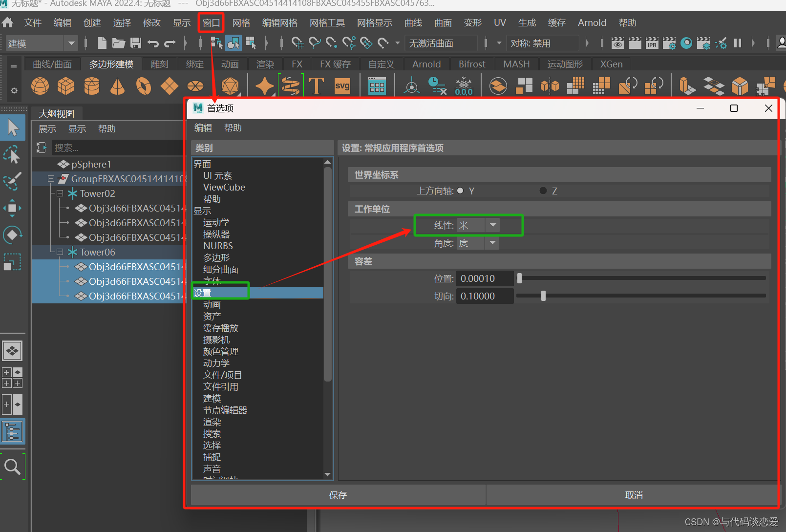Select the Move tool in toolbox
The image size is (786, 532).
(12, 208)
